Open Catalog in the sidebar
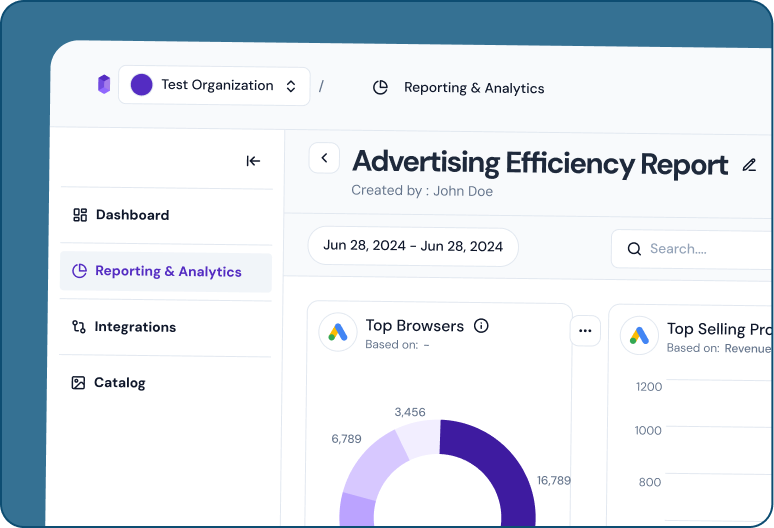Image resolution: width=774 pixels, height=528 pixels. 165,383
